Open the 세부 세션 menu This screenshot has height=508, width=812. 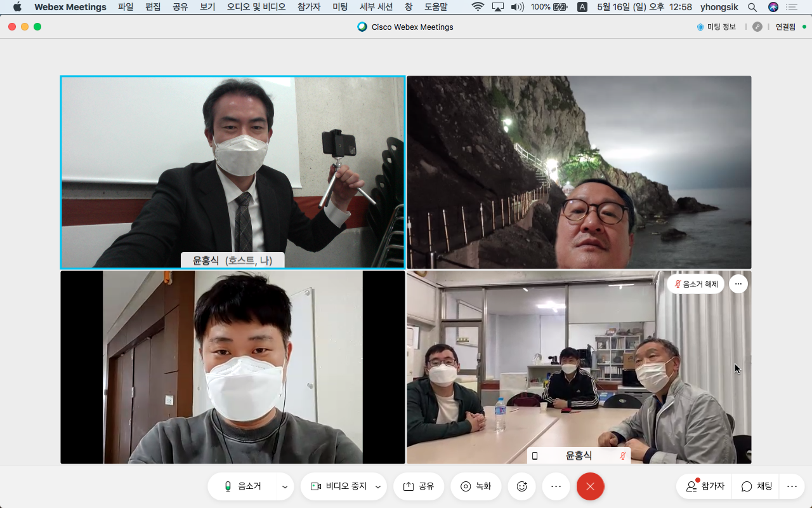(x=376, y=7)
